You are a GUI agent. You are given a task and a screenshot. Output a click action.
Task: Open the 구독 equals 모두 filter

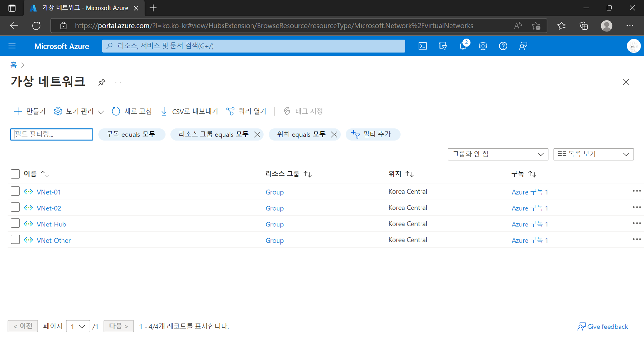tap(131, 134)
